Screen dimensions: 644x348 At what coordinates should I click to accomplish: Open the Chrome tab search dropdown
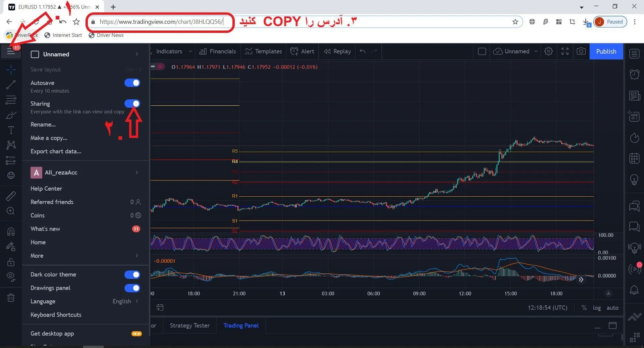click(x=582, y=7)
